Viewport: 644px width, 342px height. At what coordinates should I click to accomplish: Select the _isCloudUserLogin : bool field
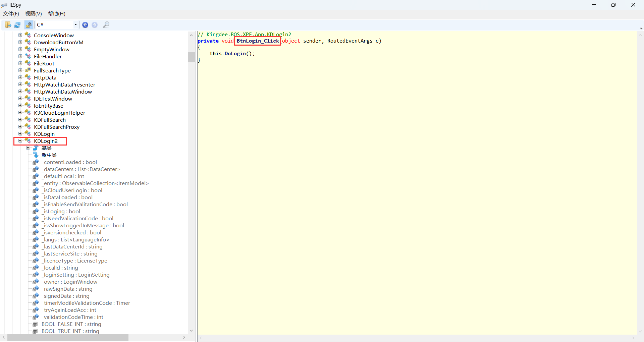point(72,190)
